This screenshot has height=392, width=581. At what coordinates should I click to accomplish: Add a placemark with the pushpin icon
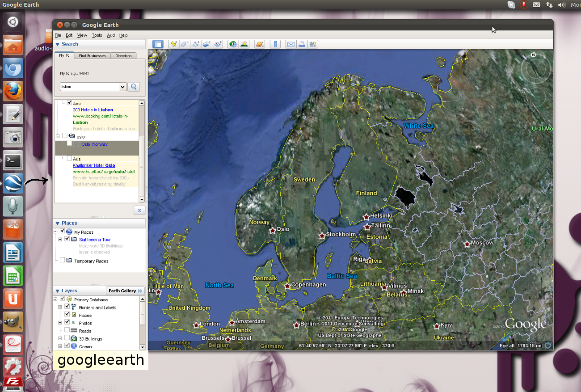[173, 44]
